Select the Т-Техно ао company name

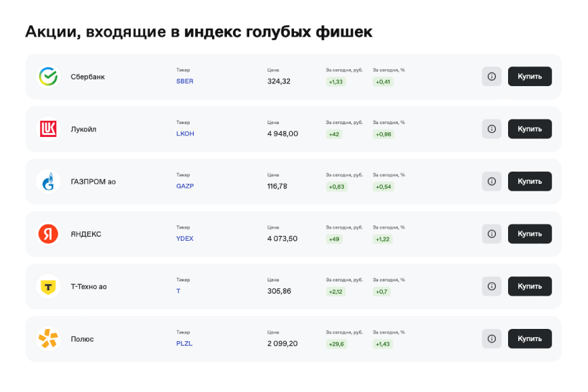89,287
